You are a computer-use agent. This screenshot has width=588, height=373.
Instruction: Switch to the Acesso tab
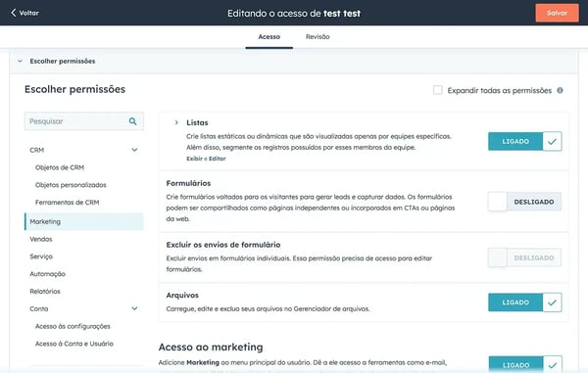[269, 36]
